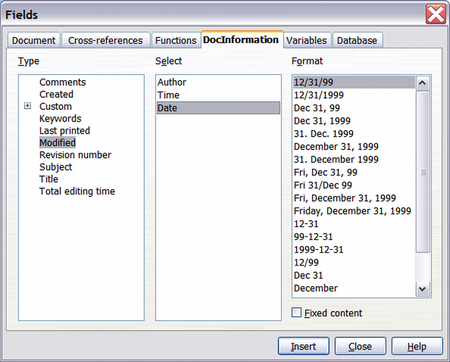
Task: Pick Subject in the Type list
Action: pyautogui.click(x=56, y=167)
